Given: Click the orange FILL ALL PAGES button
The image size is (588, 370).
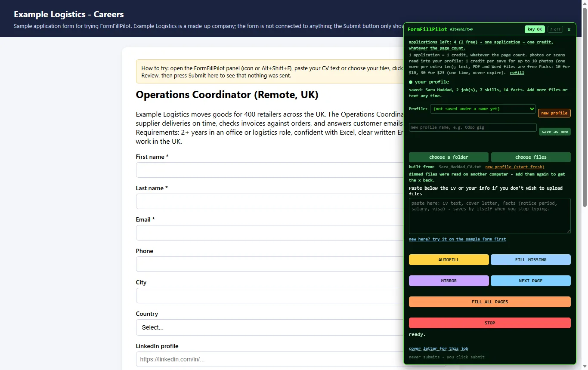Looking at the screenshot, I should [x=490, y=302].
